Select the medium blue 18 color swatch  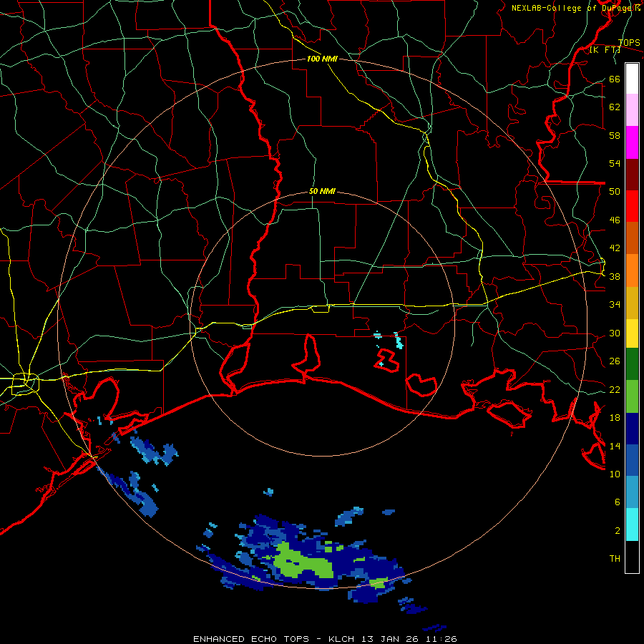632,460
